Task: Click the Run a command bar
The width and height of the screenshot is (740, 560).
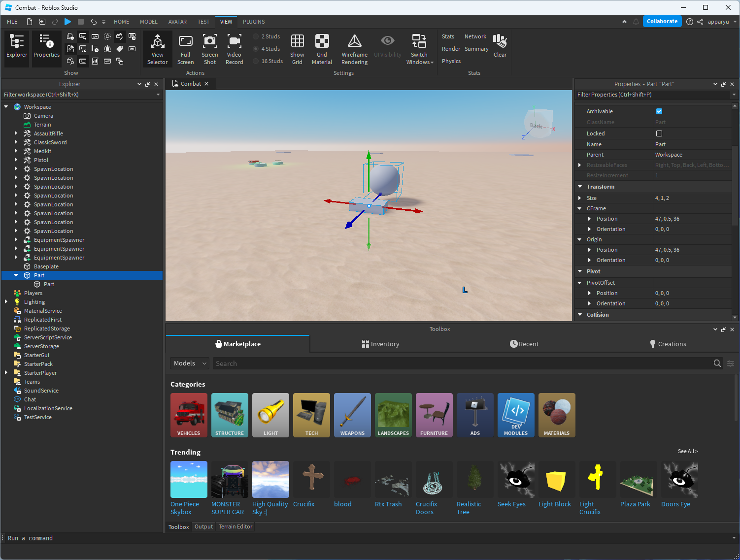Action: pyautogui.click(x=367, y=538)
